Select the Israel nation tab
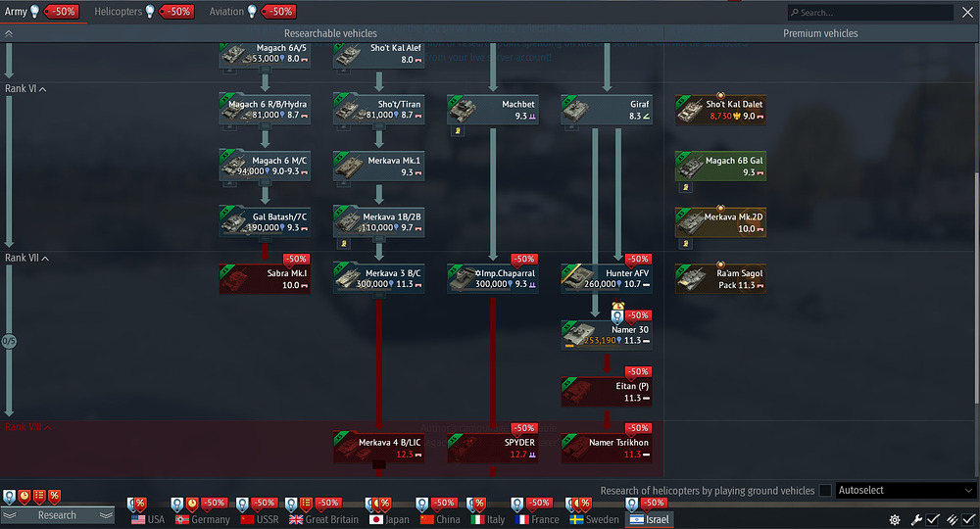 point(650,519)
